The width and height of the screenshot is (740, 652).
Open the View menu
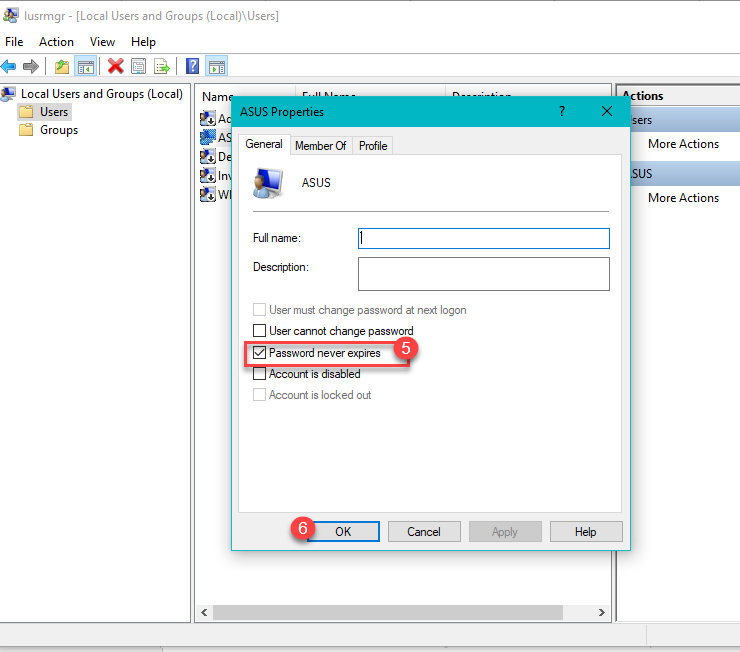point(102,42)
